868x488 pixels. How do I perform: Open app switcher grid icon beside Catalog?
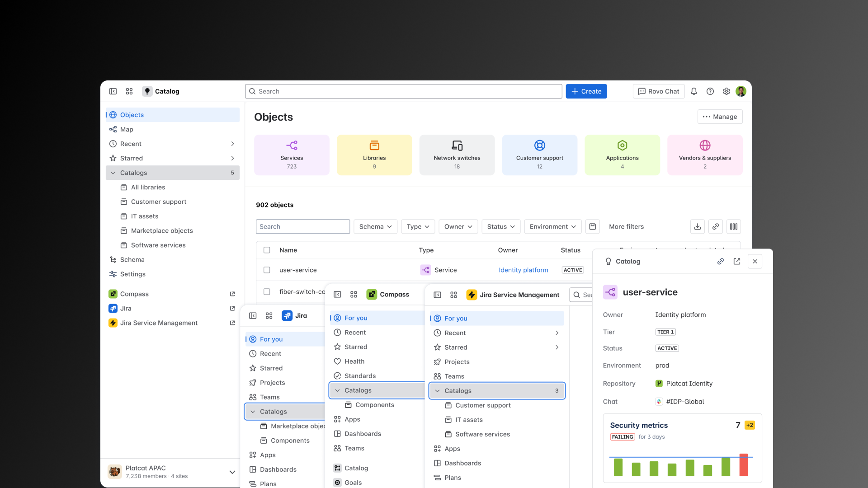point(129,91)
